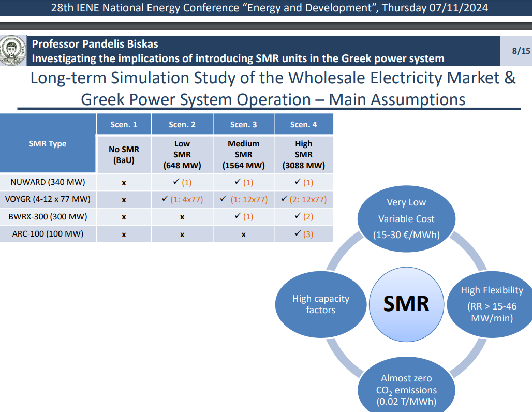Select the BWRX-300 (300 MW) row label
Screen dimensions: 532x412
(48, 217)
